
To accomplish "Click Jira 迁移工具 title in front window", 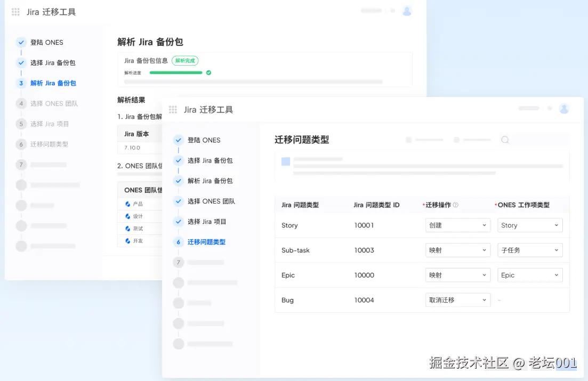I will tap(208, 109).
